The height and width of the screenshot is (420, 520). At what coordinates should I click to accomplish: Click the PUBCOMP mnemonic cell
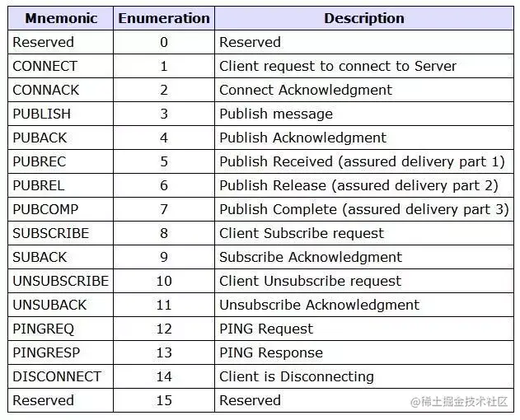coord(45,209)
